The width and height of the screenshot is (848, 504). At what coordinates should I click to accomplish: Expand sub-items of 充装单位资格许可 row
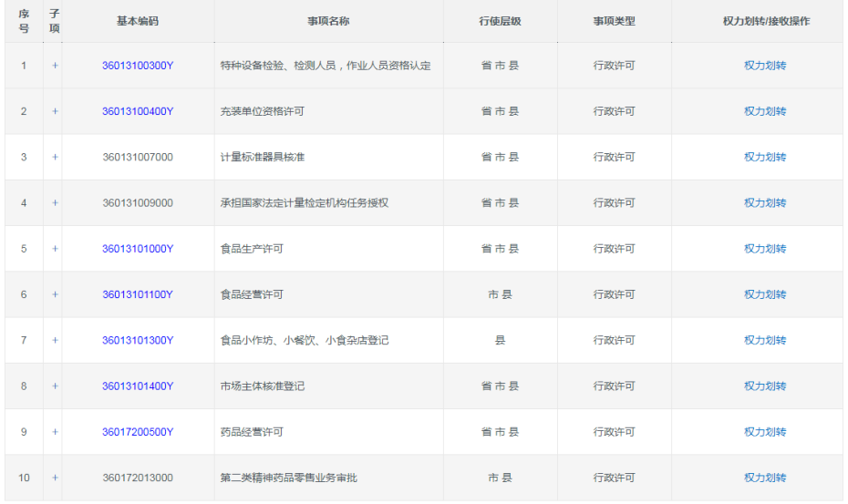coord(55,111)
